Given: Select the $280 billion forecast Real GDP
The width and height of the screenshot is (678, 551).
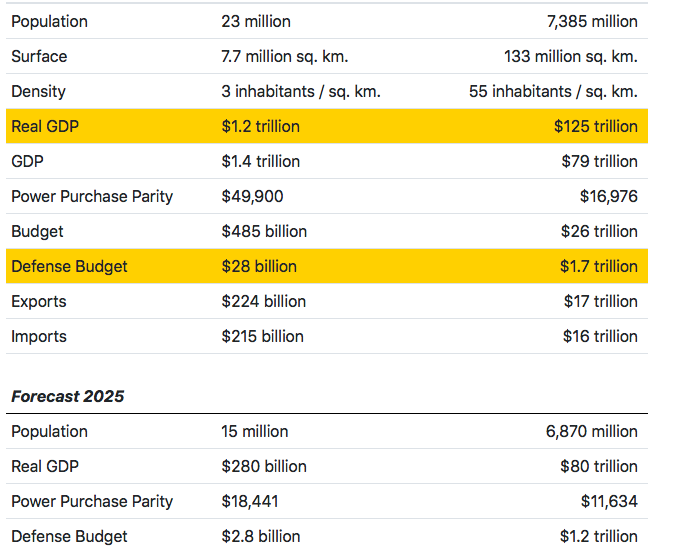Looking at the screenshot, I should [x=264, y=466].
